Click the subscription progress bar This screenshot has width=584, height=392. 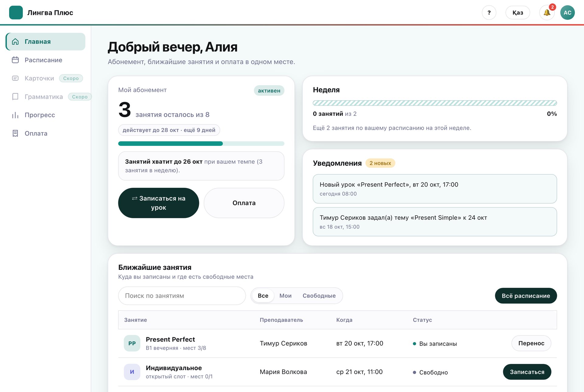click(x=201, y=144)
